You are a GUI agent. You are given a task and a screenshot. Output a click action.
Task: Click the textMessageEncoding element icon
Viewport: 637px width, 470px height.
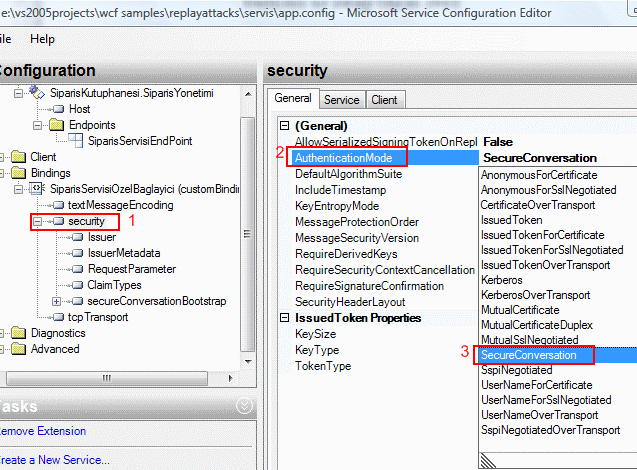click(56, 205)
